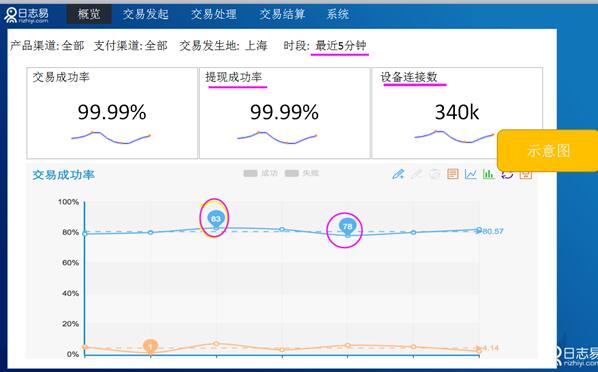Click the 20% y-axis label
Viewport: 598px width, 372px height.
[x=71, y=324]
